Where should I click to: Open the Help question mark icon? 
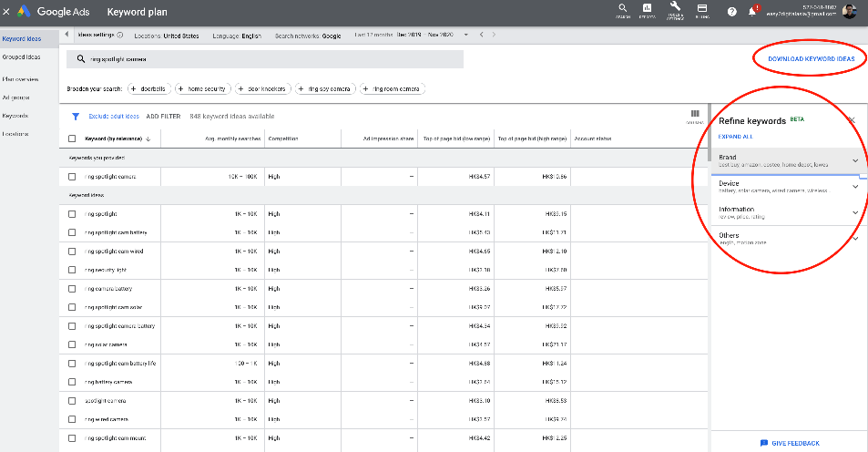[x=731, y=12]
